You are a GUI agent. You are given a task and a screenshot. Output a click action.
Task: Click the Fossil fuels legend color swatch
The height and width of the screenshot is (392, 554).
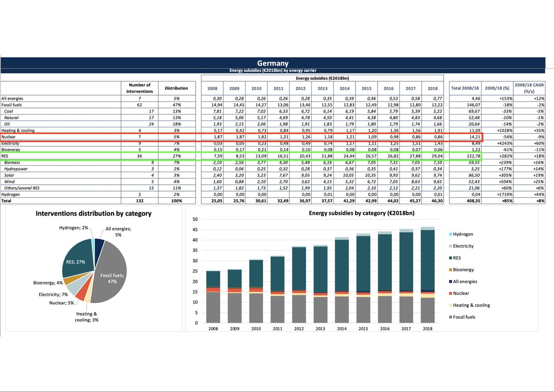tap(451, 317)
